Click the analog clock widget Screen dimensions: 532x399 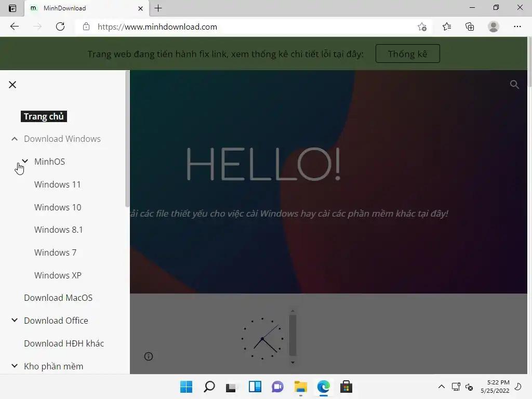coord(262,339)
